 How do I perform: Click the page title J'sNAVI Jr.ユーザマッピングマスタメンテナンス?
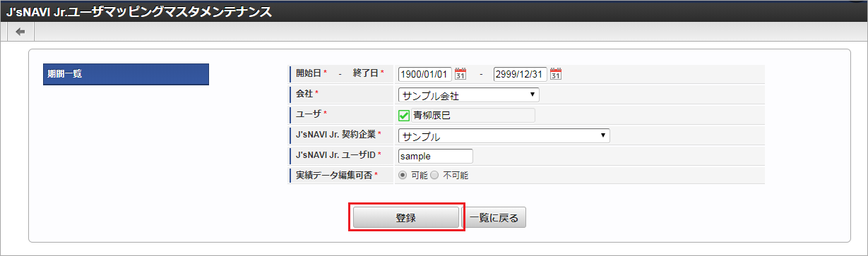(139, 11)
